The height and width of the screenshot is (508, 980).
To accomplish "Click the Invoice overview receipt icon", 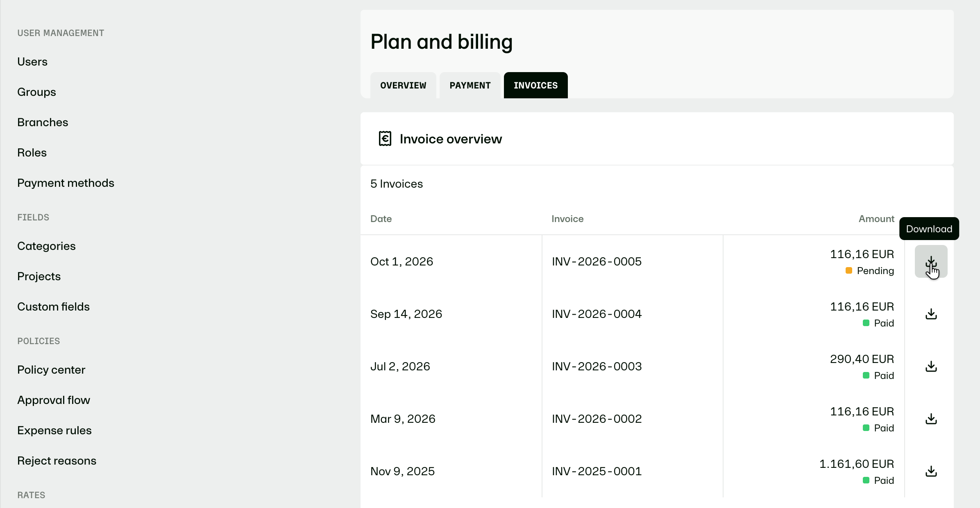I will (x=385, y=138).
